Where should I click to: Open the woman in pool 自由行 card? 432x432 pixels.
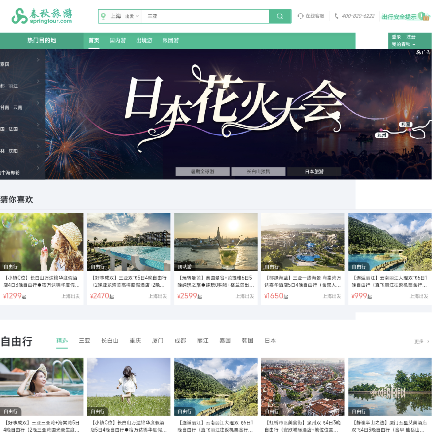pos(41,395)
